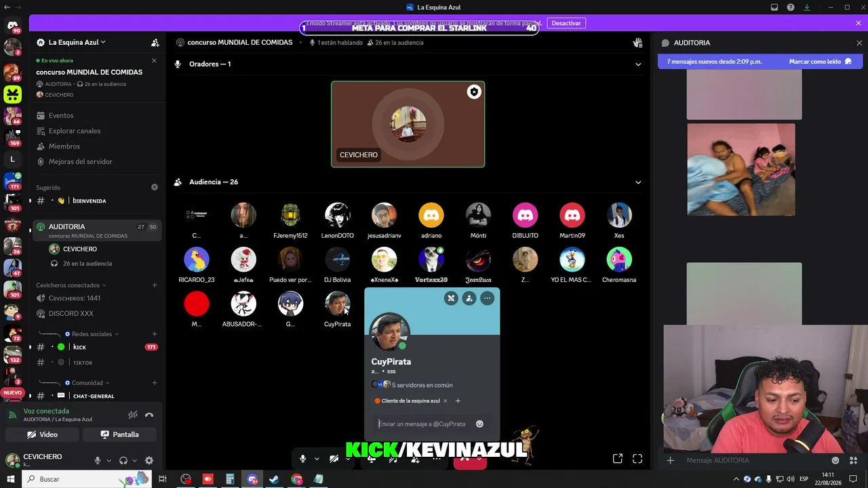Open the DISCORD XXX voice channel

pyautogui.click(x=96, y=314)
